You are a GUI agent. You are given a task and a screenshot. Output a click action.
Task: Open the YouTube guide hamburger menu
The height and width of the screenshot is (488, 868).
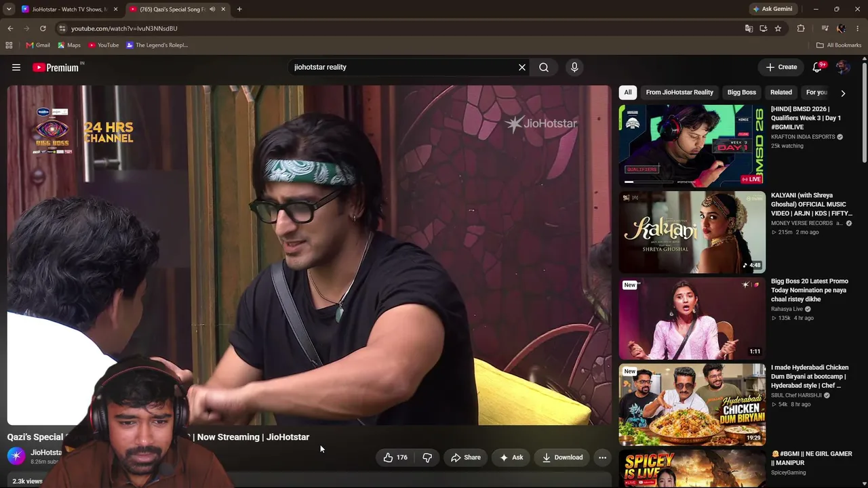tap(16, 67)
